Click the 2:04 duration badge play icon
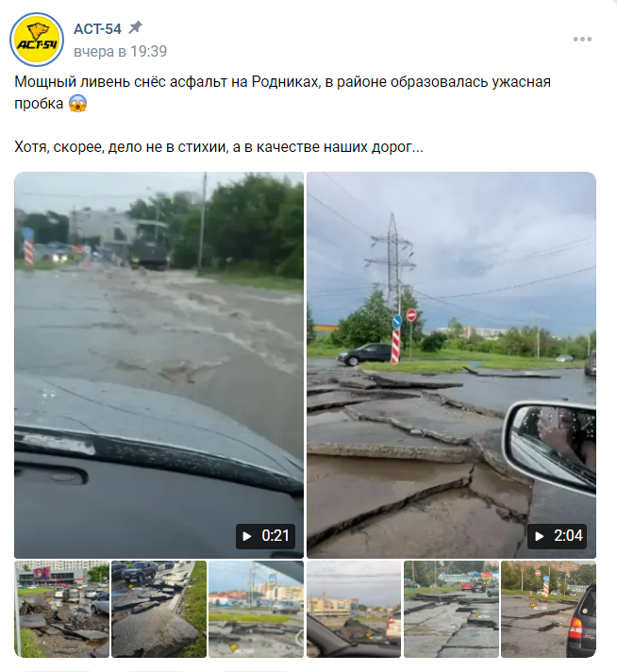This screenshot has height=672, width=617. coord(540,536)
